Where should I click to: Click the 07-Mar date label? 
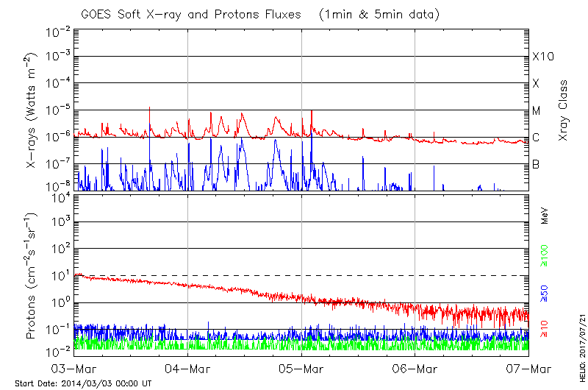[x=528, y=368]
